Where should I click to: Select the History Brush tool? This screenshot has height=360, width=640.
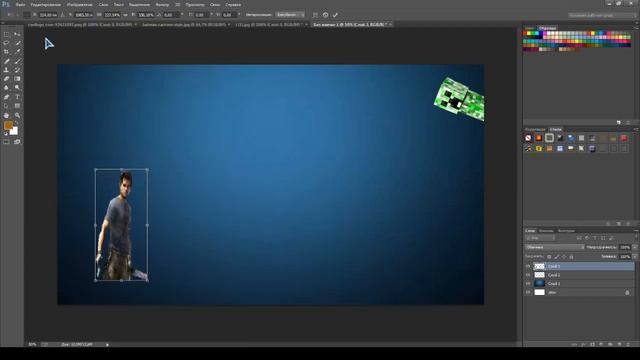tap(17, 70)
